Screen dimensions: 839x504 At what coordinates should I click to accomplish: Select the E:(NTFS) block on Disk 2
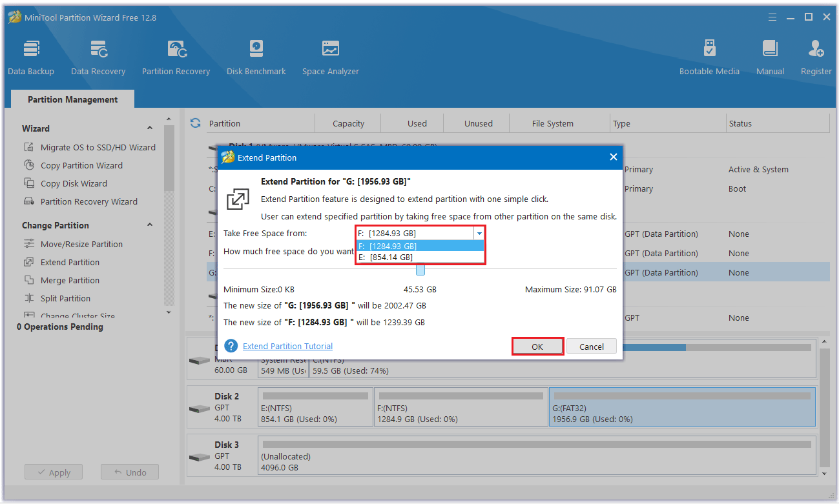click(x=315, y=407)
